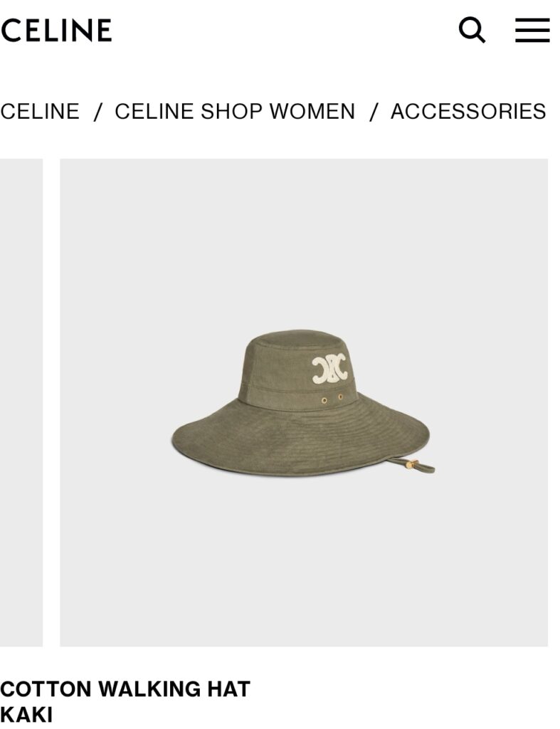Click the white Triomphe logo patch on hat
The width and height of the screenshot is (560, 729).
coord(329,368)
